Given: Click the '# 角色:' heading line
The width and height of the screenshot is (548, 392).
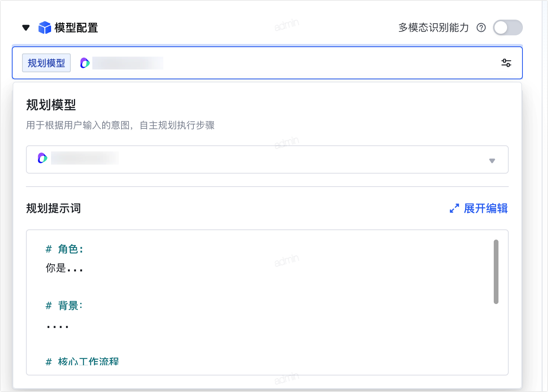Looking at the screenshot, I should pyautogui.click(x=64, y=249).
